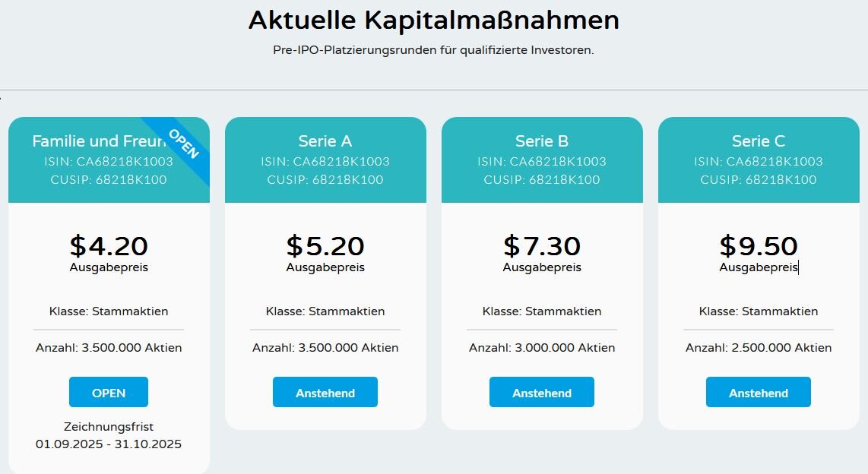Click the Serie B card heading
The image size is (868, 474).
coord(542,141)
